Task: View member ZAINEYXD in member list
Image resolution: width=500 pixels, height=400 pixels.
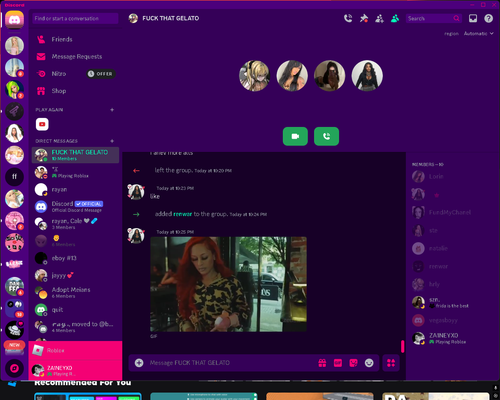Action: click(452, 338)
